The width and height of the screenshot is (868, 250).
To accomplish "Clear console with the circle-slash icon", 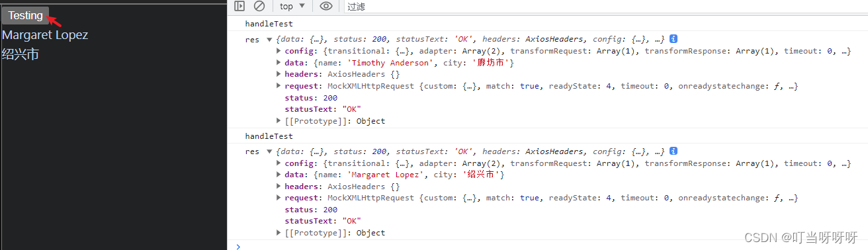I will (259, 6).
